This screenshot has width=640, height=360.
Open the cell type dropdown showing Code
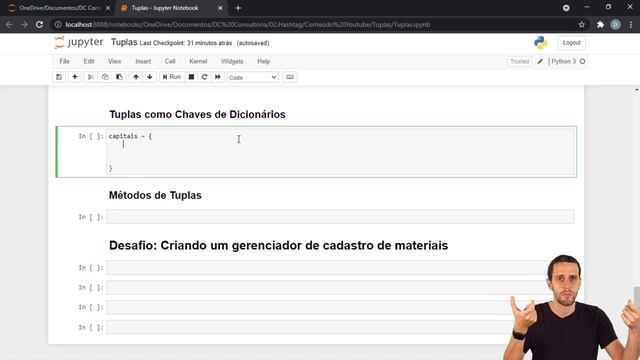click(x=253, y=78)
